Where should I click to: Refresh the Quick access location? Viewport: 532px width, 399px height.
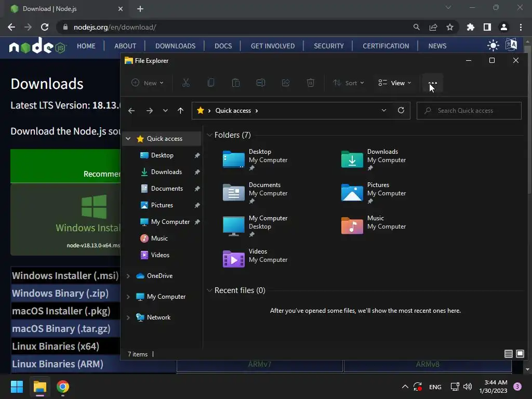401,110
